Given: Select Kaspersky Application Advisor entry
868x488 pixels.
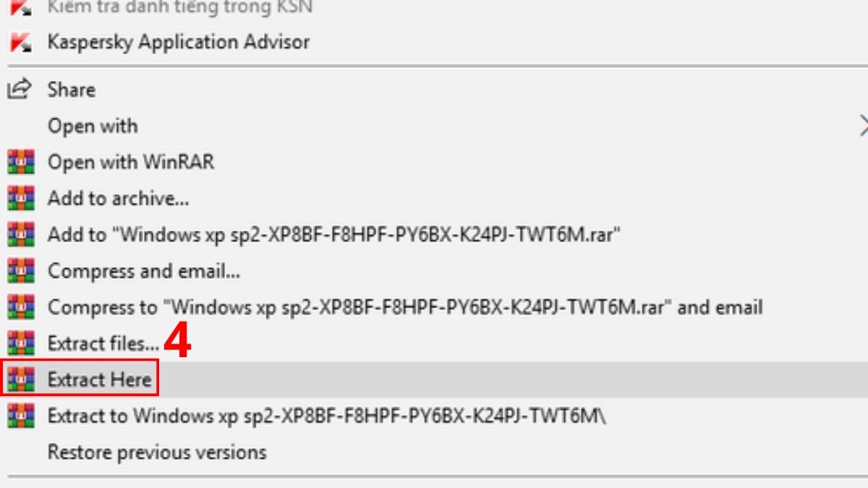Looking at the screenshot, I should (178, 42).
